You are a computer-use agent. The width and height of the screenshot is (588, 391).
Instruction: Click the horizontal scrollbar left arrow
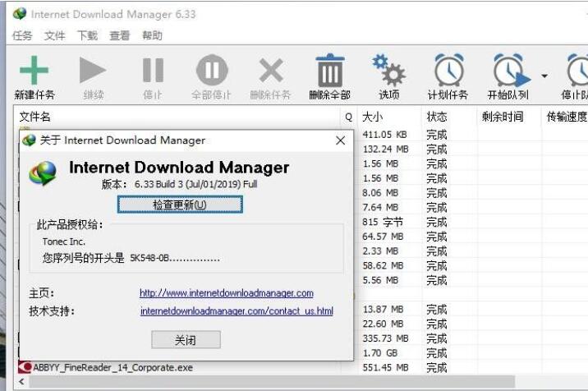[21, 382]
